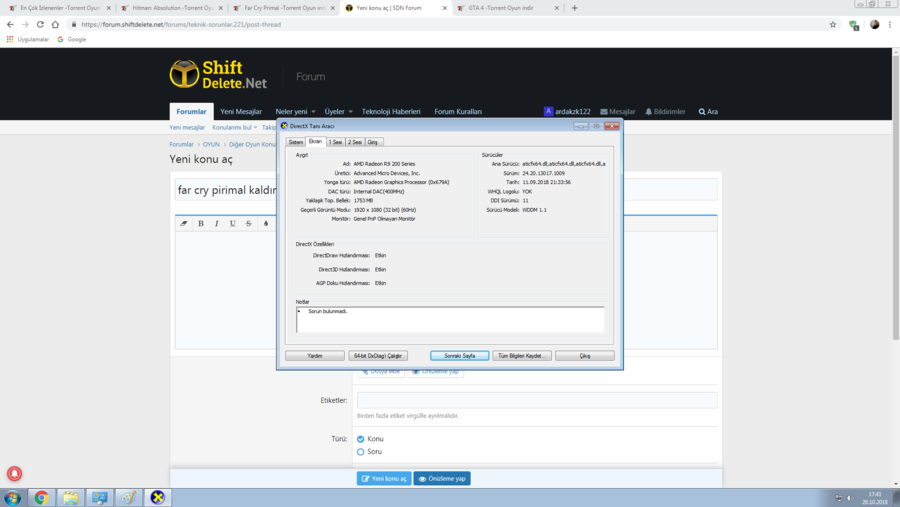Click the Yeni mesajlar sub-navigation link
The image size is (900, 507).
coord(187,127)
